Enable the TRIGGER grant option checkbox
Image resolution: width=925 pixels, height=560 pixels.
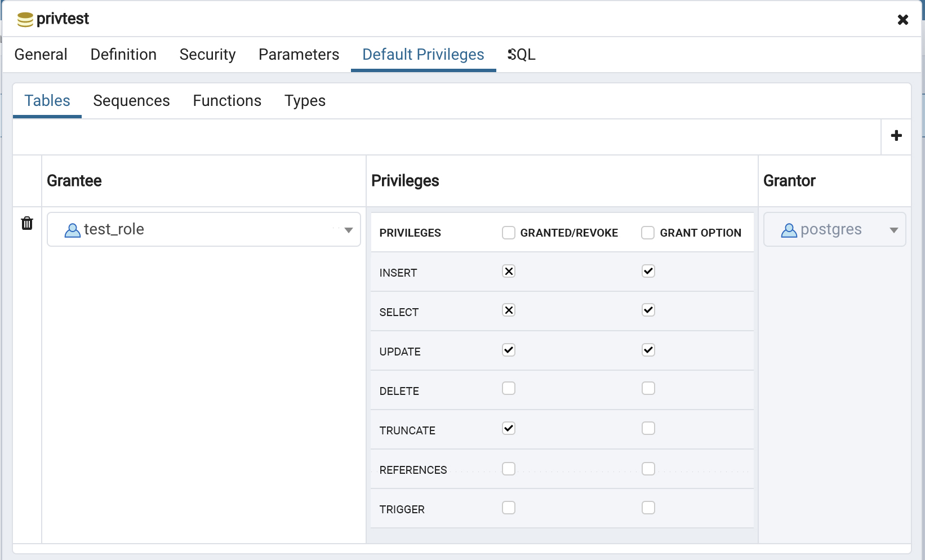pyautogui.click(x=648, y=508)
